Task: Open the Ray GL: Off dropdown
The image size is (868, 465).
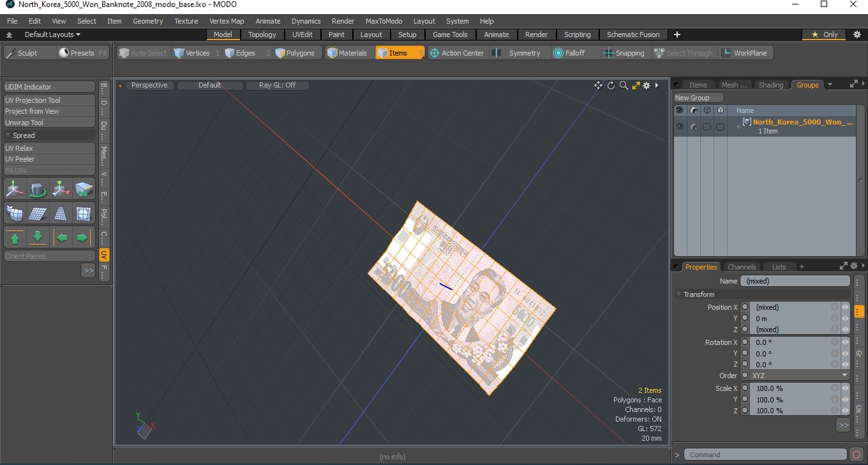Action: pyautogui.click(x=277, y=85)
